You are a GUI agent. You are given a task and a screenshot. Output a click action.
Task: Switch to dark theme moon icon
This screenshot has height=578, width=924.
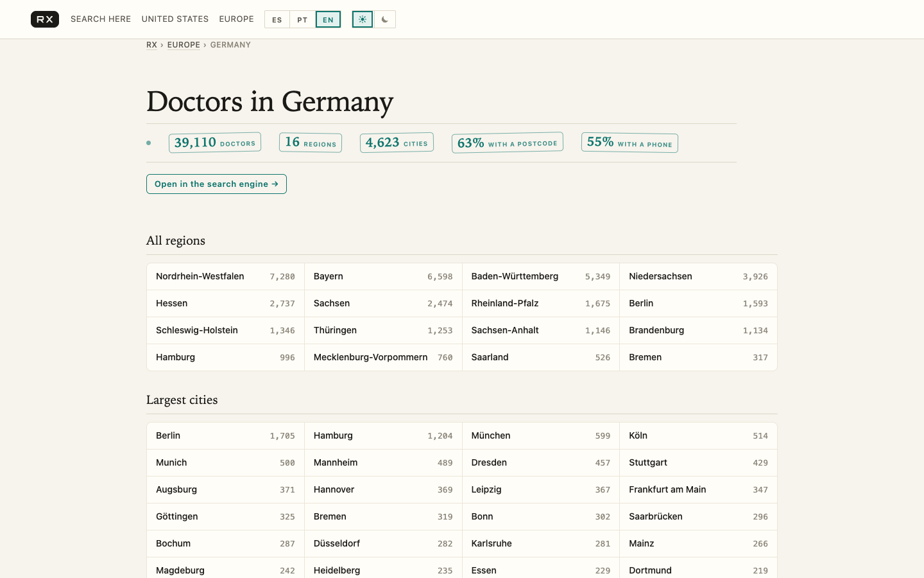[x=385, y=19]
